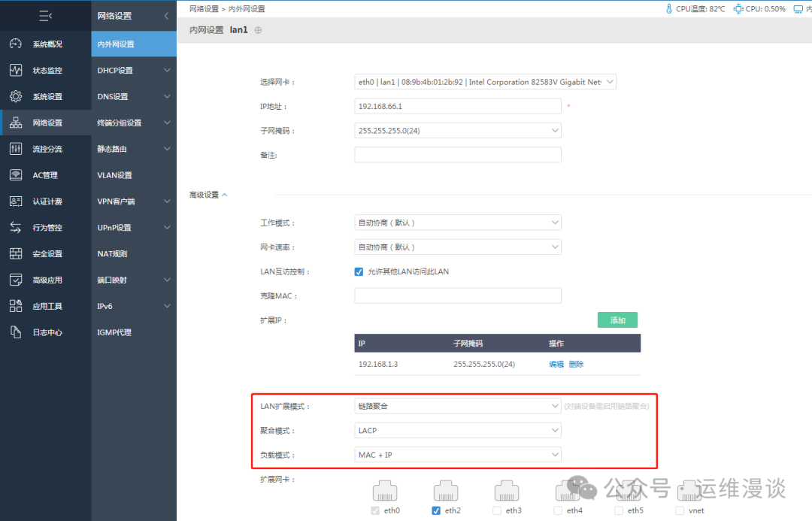This screenshot has width=812, height=521.
Task: Click 编辑 for IP 192.168.1.3
Action: [x=556, y=364]
